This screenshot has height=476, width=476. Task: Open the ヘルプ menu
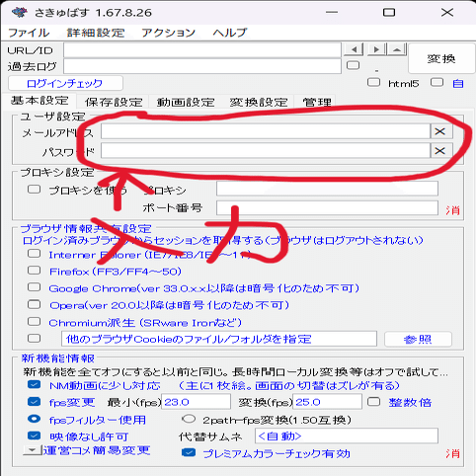[x=230, y=33]
